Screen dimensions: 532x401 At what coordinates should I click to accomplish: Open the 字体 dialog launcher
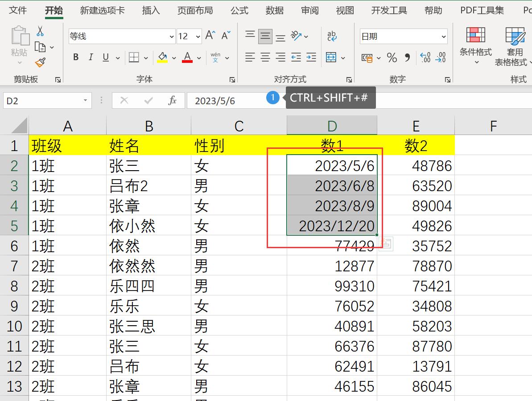(x=232, y=79)
